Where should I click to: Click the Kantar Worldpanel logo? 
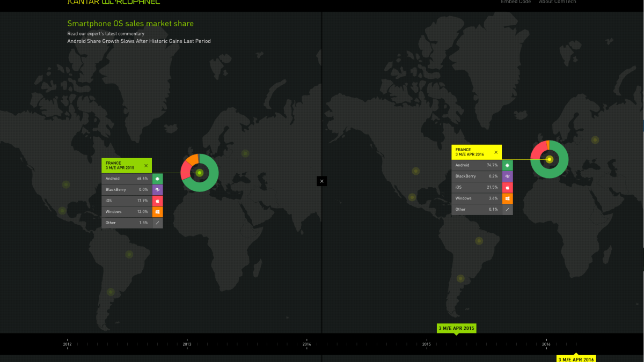[x=114, y=2]
